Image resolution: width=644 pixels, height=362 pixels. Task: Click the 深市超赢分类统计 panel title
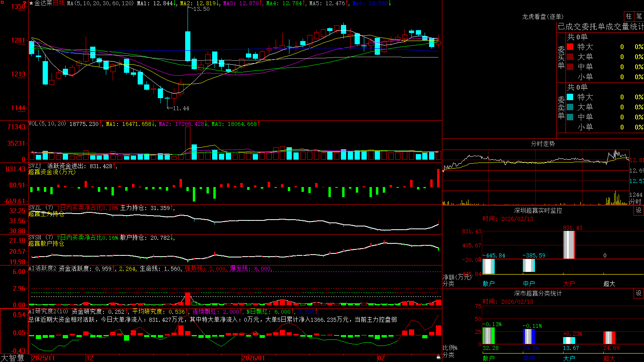click(x=538, y=293)
